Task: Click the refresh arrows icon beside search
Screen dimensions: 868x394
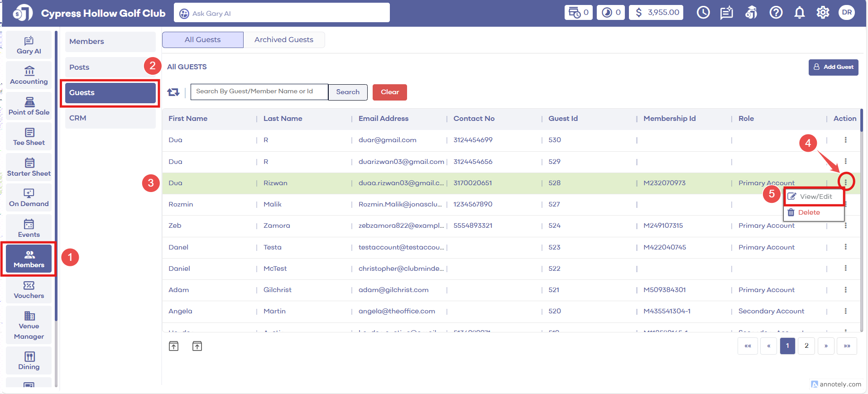Action: 173,92
